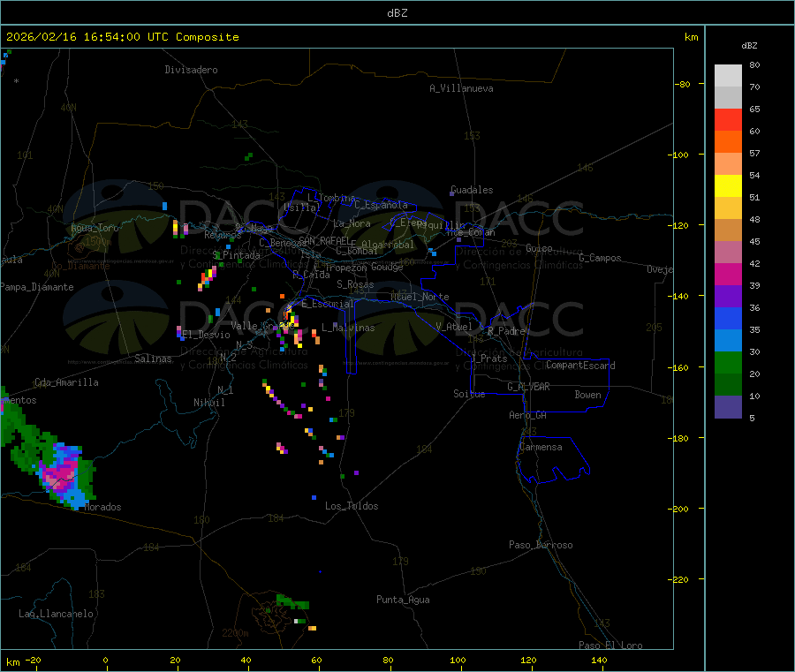Click the CompantEscard label
This screenshot has height=672, width=795.
580,366
